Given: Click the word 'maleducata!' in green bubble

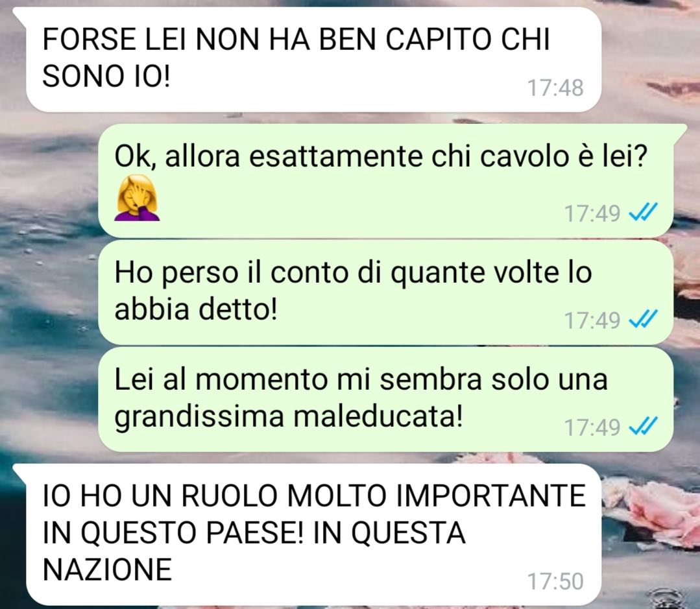Looking at the screenshot, I should [x=378, y=416].
